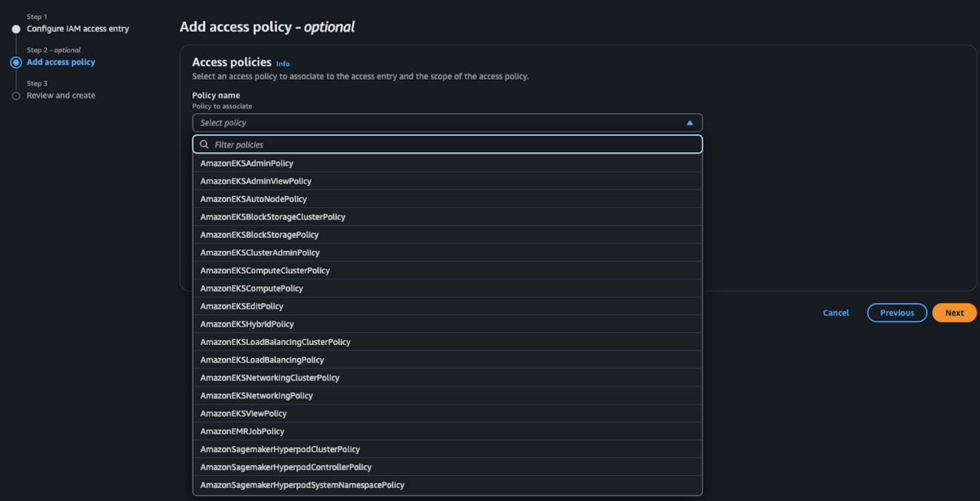980x501 pixels.
Task: Click the search magnifier icon in filter field
Action: 204,144
